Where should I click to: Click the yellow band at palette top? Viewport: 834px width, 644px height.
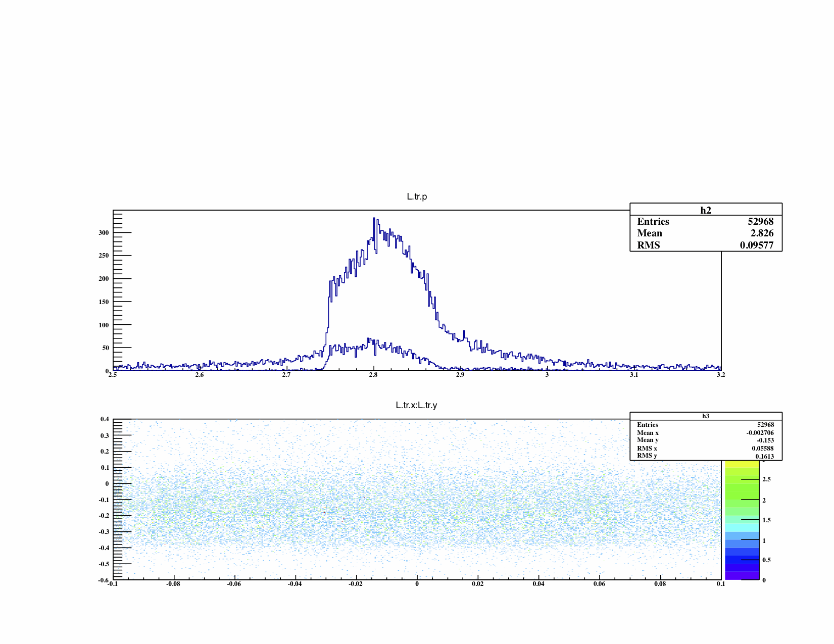742,464
